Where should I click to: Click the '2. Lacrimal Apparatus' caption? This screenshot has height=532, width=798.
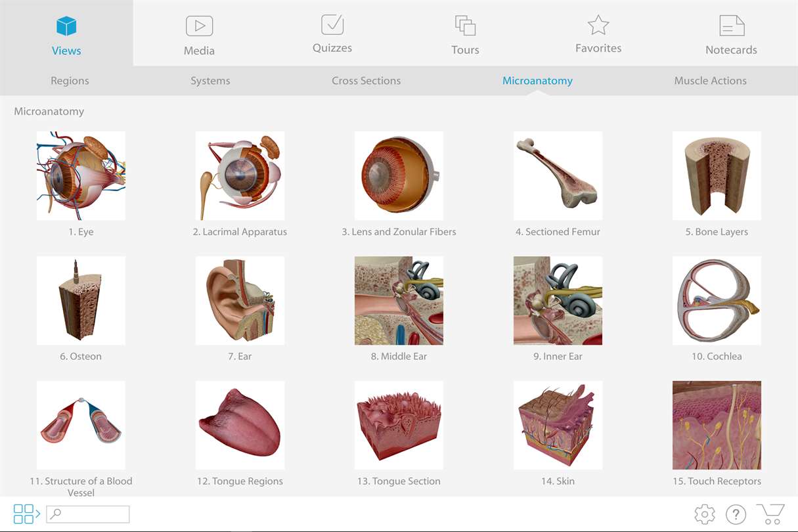click(x=240, y=232)
